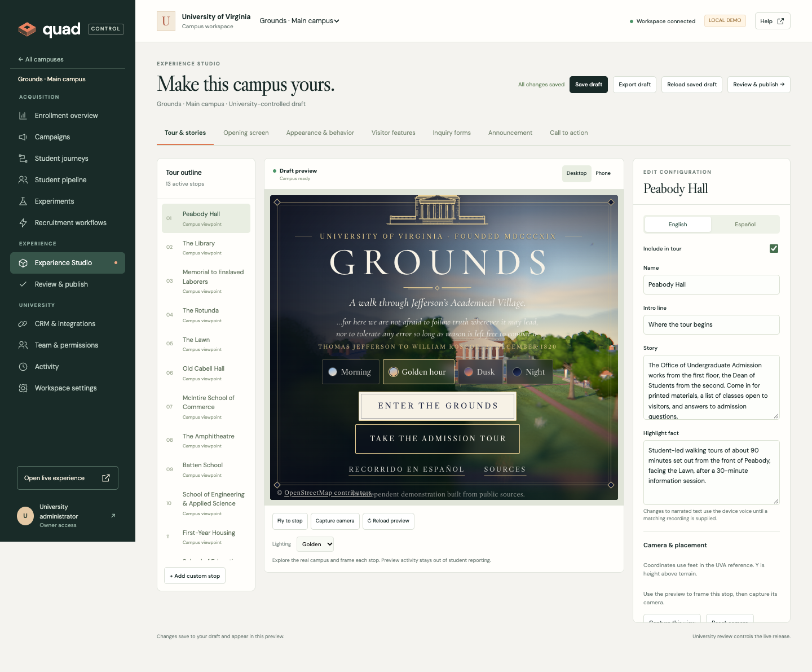
Task: Select Dusk lighting option in preview
Action: tap(480, 372)
